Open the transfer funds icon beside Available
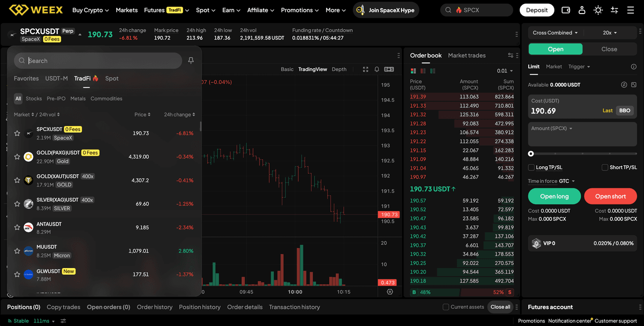 [624, 85]
